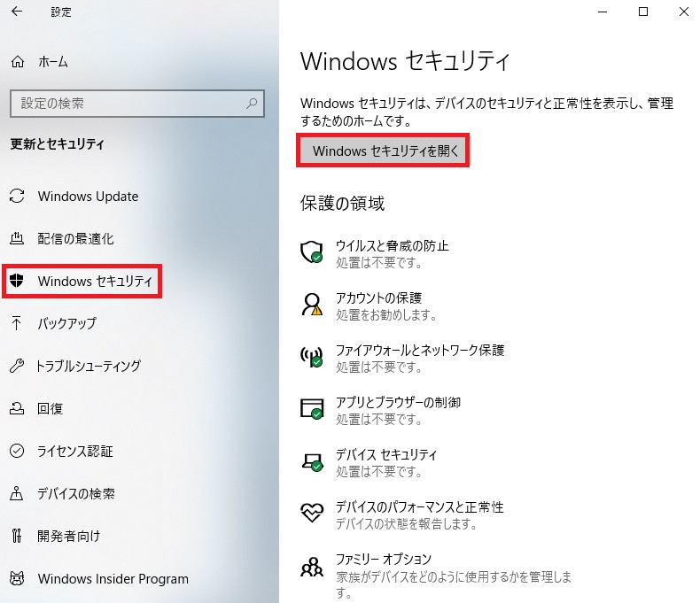Click Windows セキュリティを開く button
Image resolution: width=700 pixels, height=603 pixels.
click(x=383, y=151)
